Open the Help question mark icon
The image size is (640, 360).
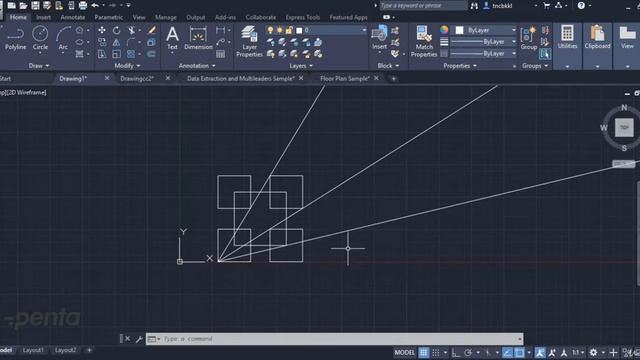coord(581,5)
